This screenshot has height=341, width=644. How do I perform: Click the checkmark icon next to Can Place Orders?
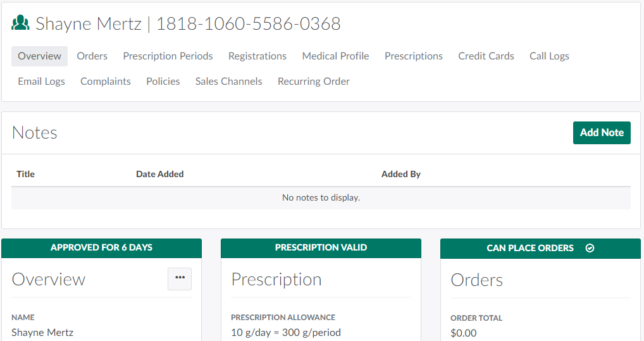[x=590, y=248]
